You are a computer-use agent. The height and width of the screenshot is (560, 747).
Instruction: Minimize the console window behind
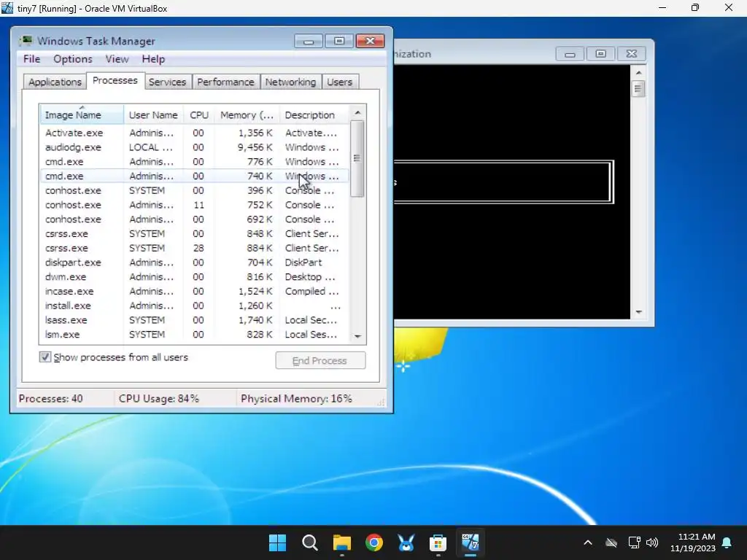coord(570,54)
